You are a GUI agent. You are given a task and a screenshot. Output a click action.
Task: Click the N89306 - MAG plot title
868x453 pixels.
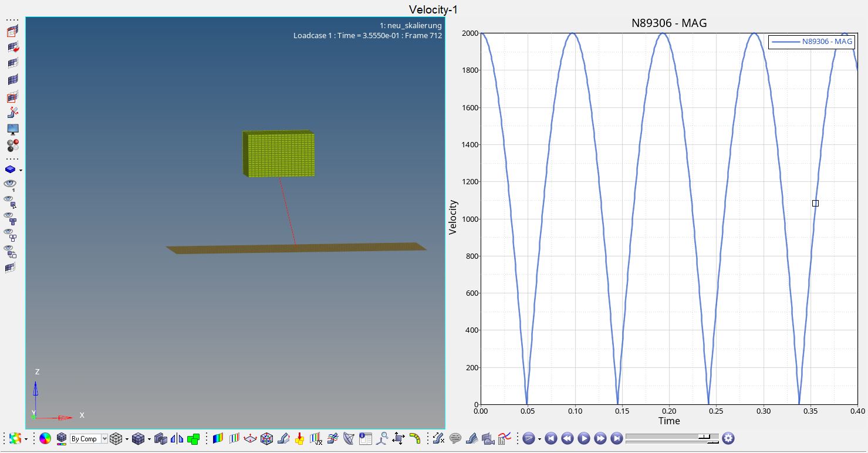coord(669,23)
